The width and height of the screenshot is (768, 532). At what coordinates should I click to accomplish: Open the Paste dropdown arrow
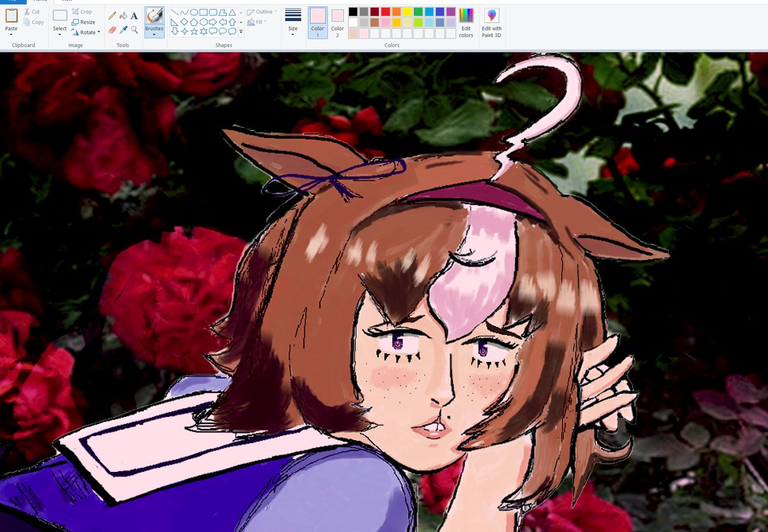(12, 35)
